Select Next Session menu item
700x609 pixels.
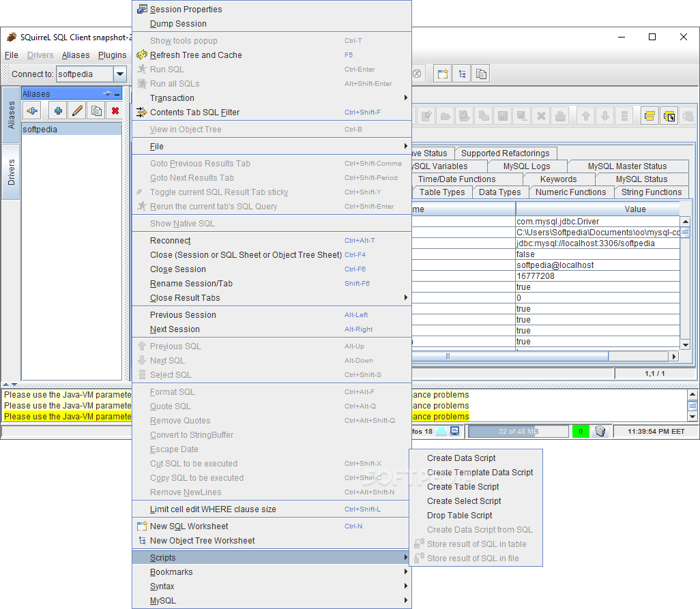coord(272,329)
